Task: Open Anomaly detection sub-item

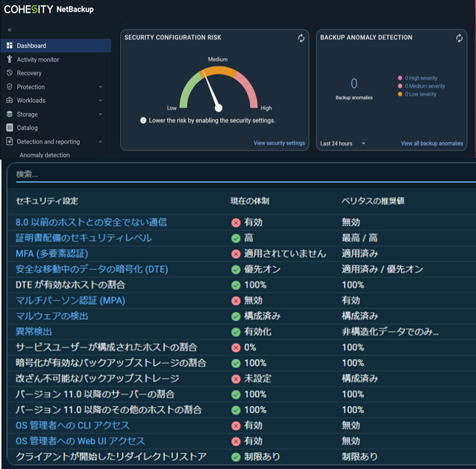Action: point(45,155)
